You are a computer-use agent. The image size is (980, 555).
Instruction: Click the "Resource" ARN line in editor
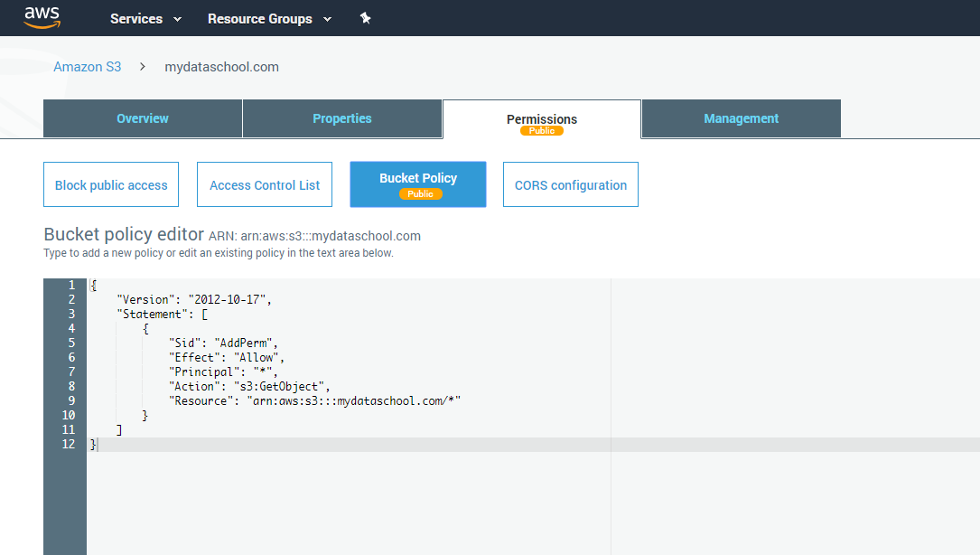pos(314,400)
